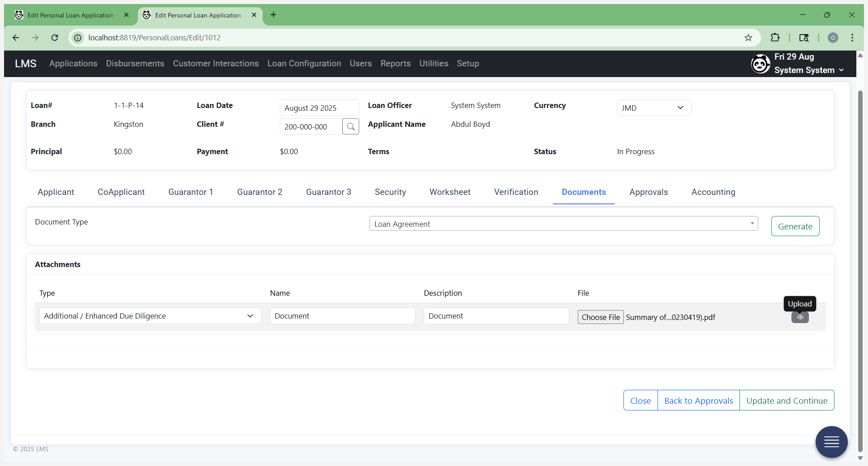Open the floating hamburger menu button

coord(831,442)
